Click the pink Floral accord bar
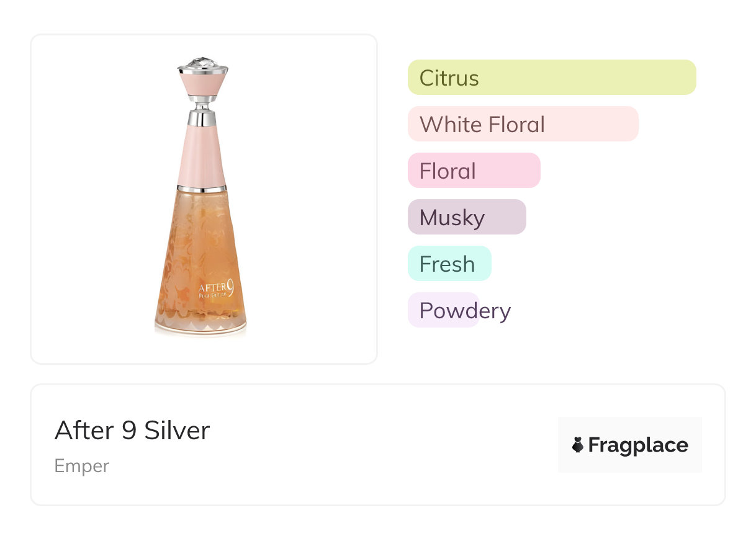The image size is (756, 536). pos(474,171)
